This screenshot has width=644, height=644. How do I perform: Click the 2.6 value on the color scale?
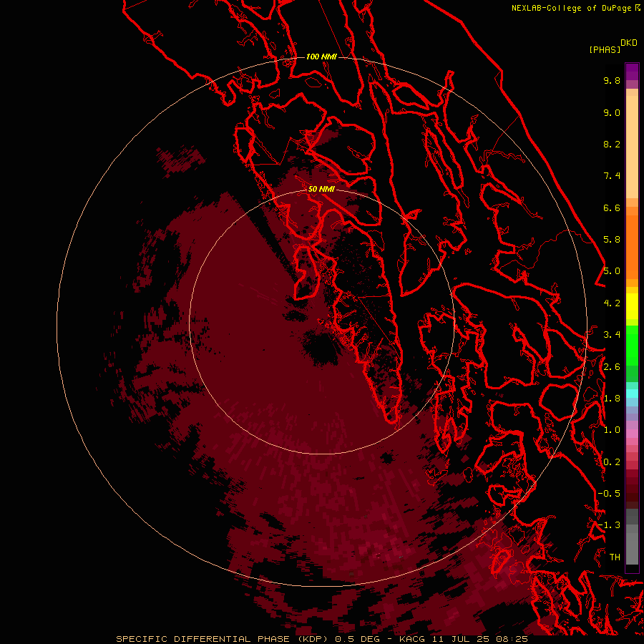612,367
